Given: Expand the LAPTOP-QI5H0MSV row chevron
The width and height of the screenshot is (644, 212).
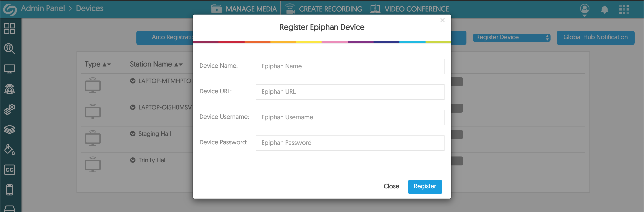Looking at the screenshot, I should pos(133,107).
